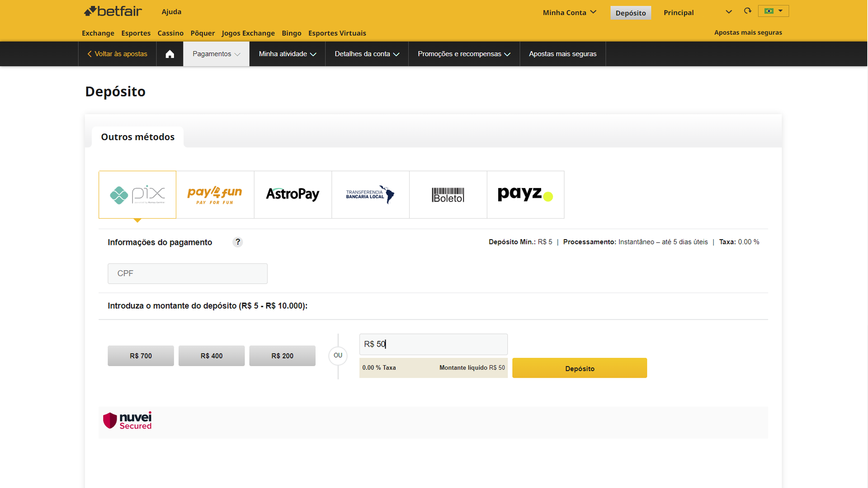Open the Cassino section
Image resolution: width=868 pixels, height=488 pixels.
[170, 33]
